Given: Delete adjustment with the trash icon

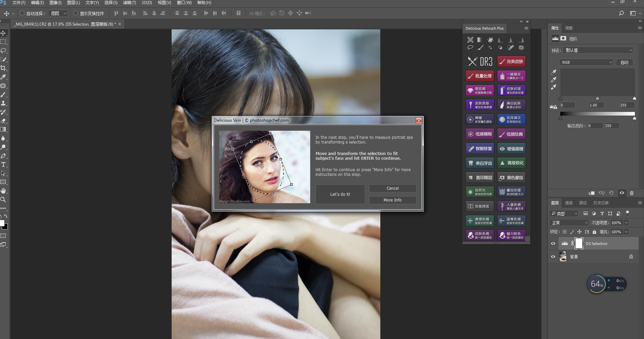Looking at the screenshot, I should [632, 193].
